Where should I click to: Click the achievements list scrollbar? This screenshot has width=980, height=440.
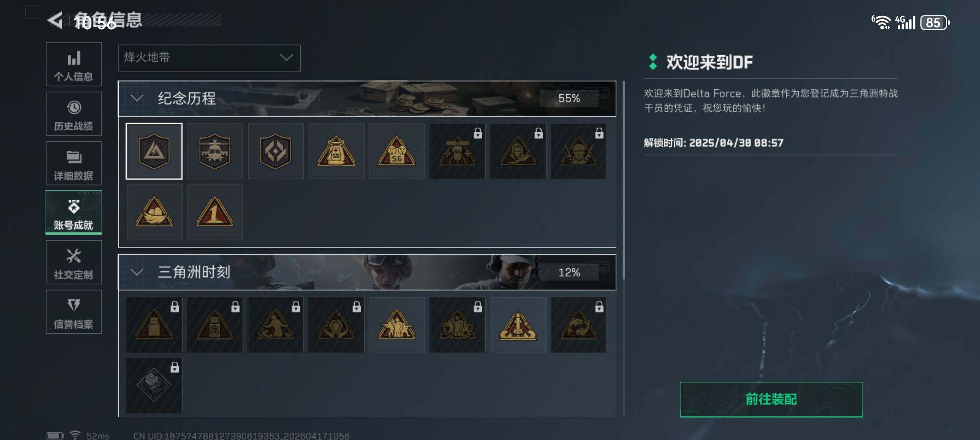click(624, 181)
